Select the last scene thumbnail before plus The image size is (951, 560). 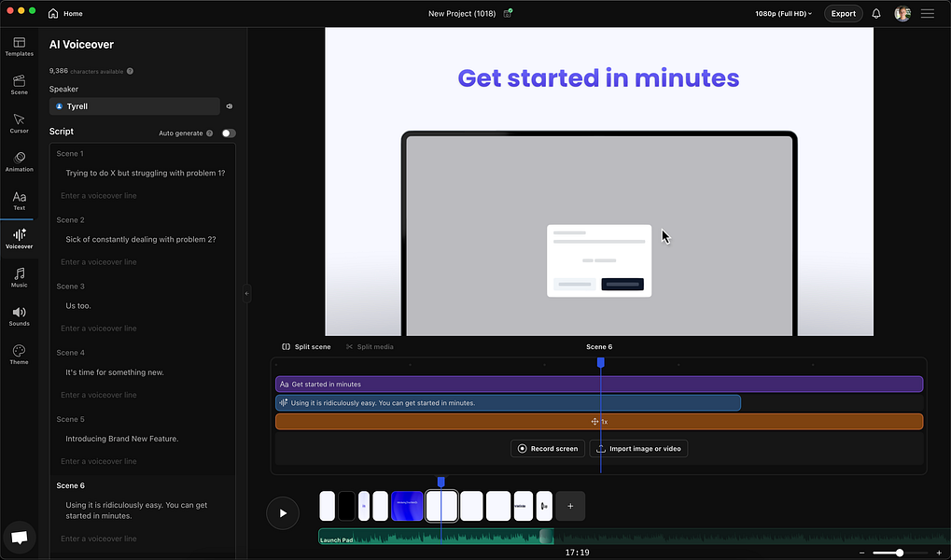(544, 506)
